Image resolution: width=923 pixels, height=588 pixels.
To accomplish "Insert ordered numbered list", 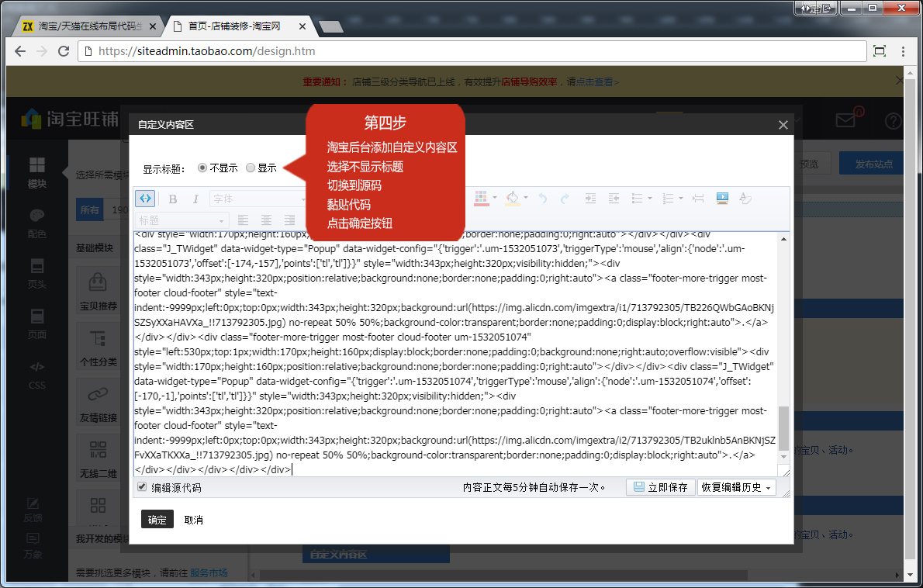I will coord(668,199).
